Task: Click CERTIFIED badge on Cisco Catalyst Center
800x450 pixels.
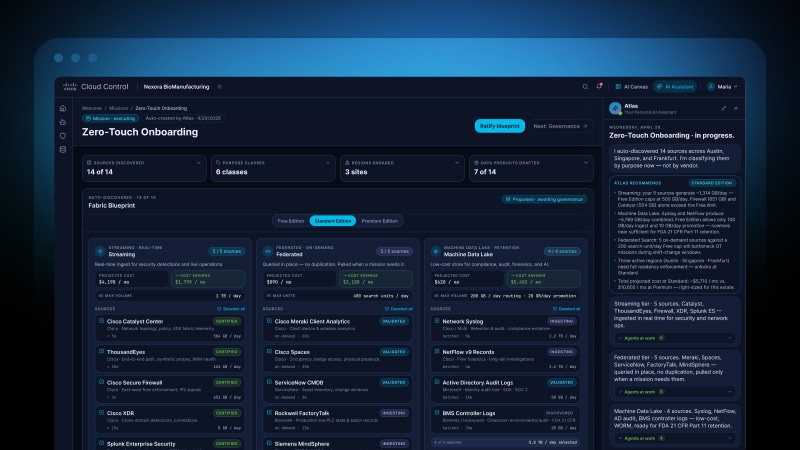Action: (227, 321)
